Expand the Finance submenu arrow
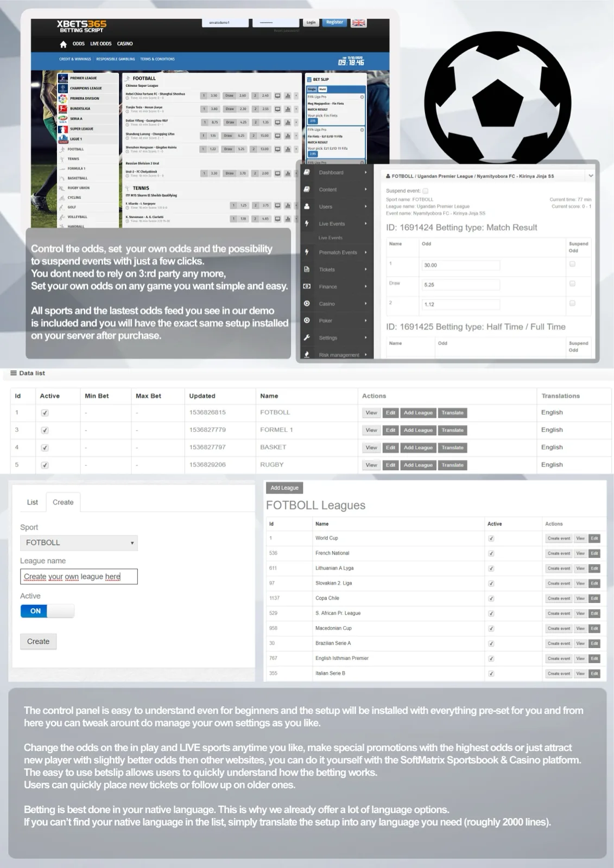 (366, 286)
